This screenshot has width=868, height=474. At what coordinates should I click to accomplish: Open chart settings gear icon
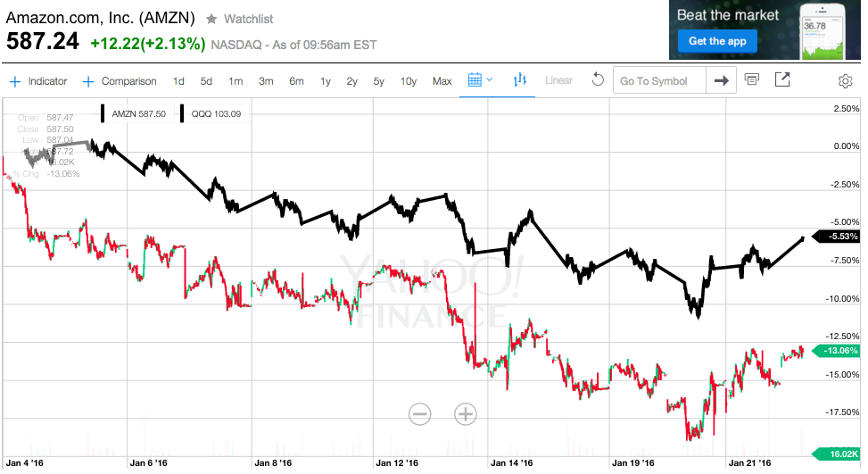[x=846, y=81]
